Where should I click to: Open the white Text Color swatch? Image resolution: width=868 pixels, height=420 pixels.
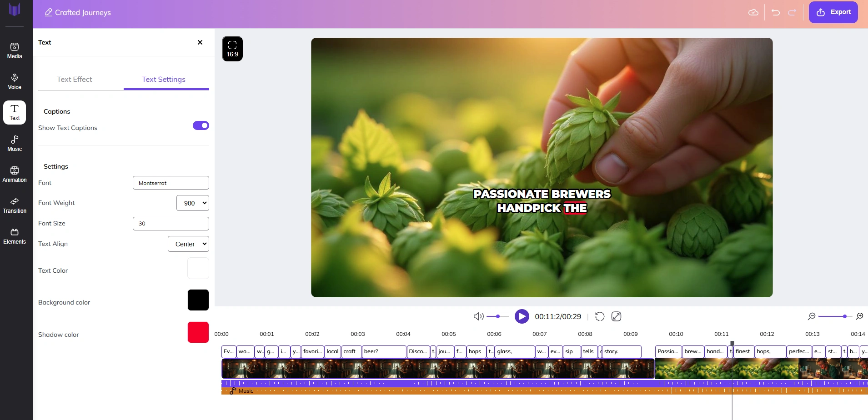coord(198,268)
